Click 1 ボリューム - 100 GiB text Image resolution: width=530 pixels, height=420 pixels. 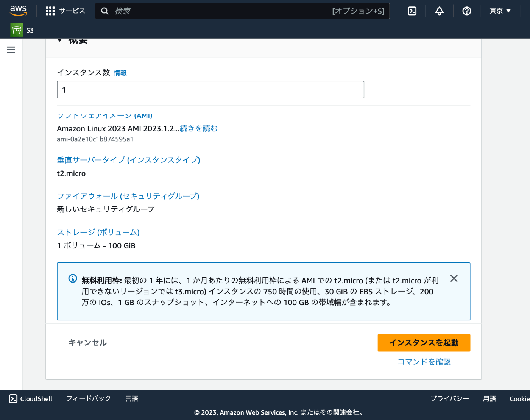[96, 245]
